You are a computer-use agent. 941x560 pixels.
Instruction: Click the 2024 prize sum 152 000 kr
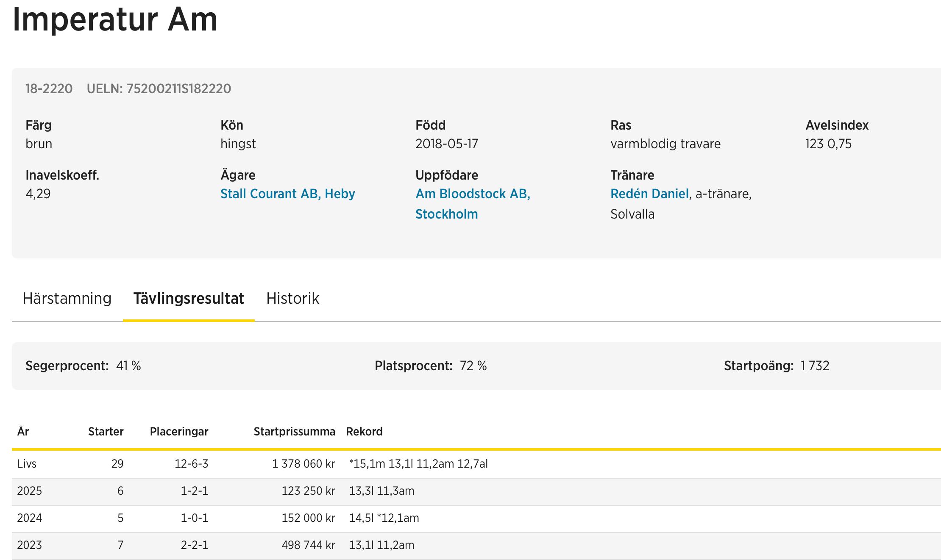(308, 518)
